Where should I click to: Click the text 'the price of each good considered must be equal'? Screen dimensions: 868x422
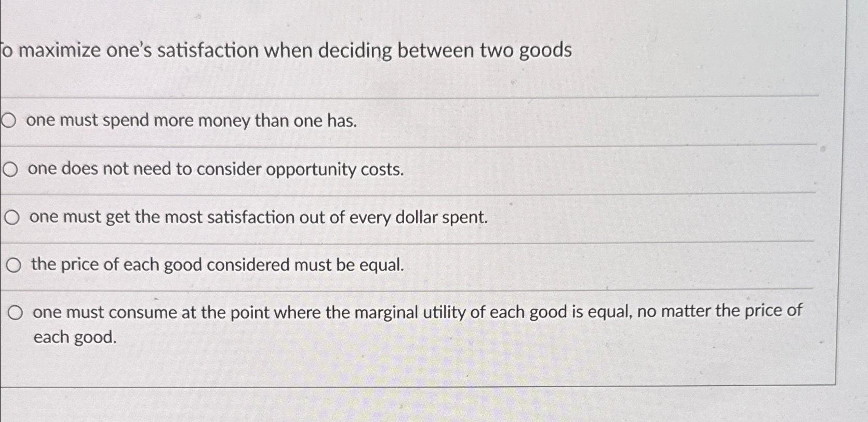point(218,266)
